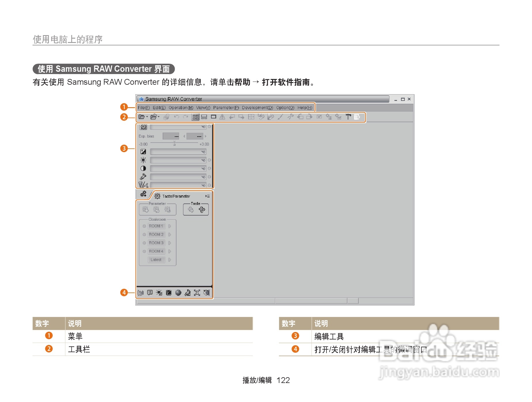Screen dimensions: 532x402
Task: Click the open file with arrow icon
Action: 154,117
